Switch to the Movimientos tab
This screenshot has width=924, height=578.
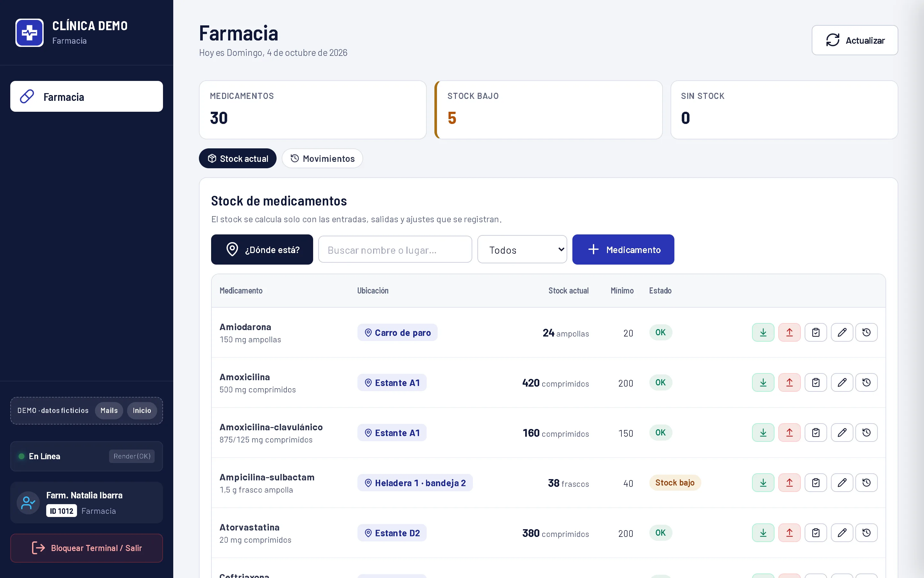[322, 159]
